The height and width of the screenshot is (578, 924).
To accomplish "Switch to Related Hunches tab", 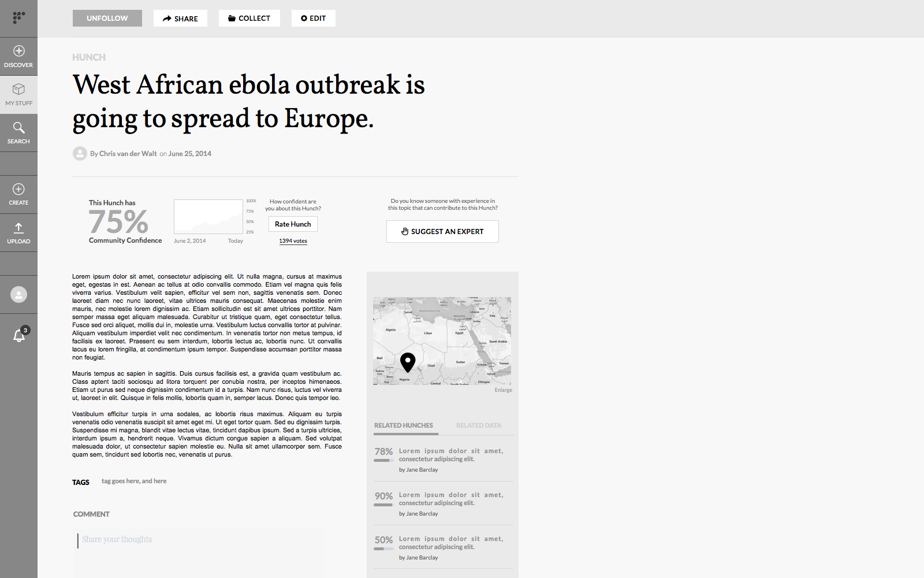I will 404,425.
